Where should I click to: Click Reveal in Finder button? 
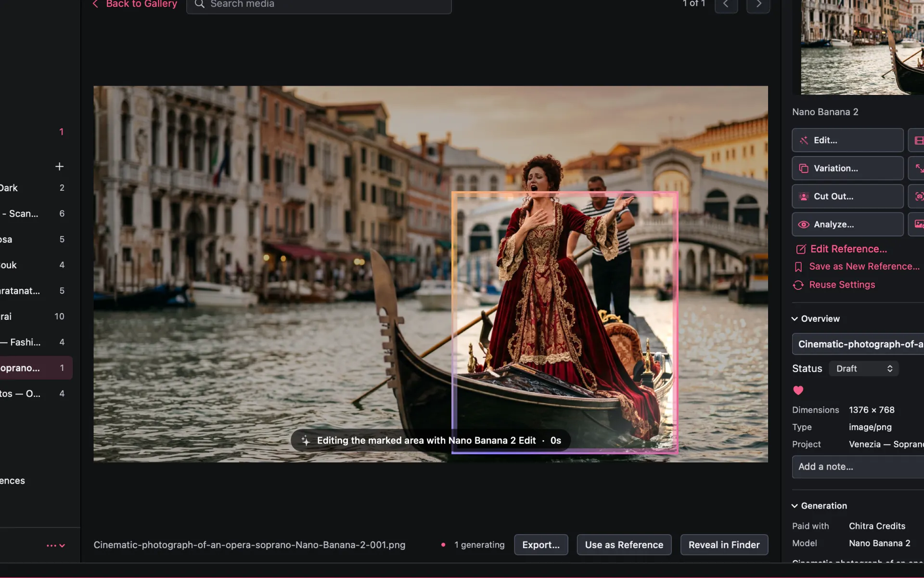pyautogui.click(x=724, y=545)
